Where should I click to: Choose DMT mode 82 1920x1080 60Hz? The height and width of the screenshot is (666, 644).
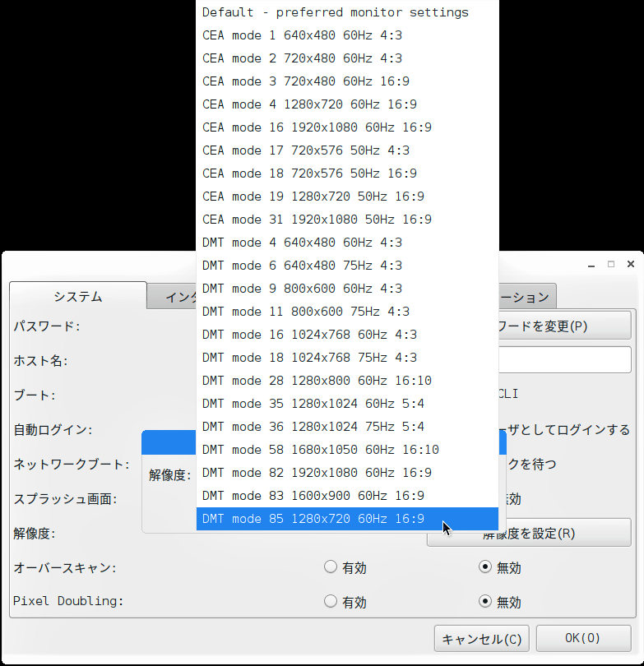pyautogui.click(x=347, y=473)
